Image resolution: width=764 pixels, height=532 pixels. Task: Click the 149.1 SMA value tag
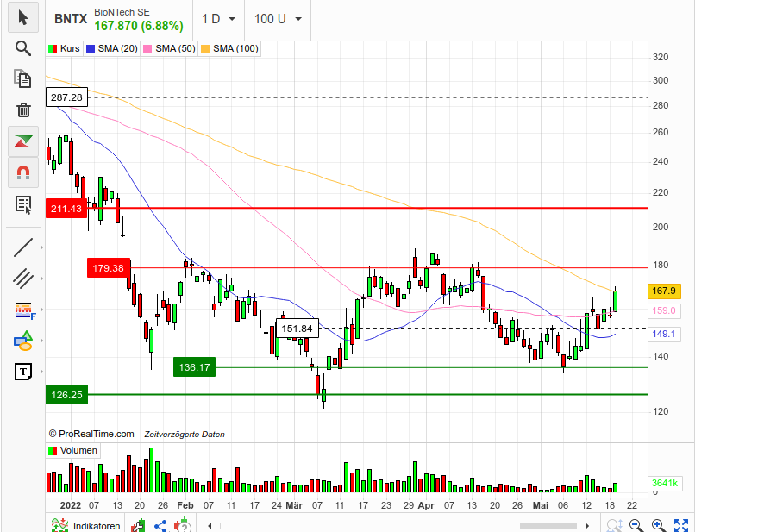pos(664,334)
